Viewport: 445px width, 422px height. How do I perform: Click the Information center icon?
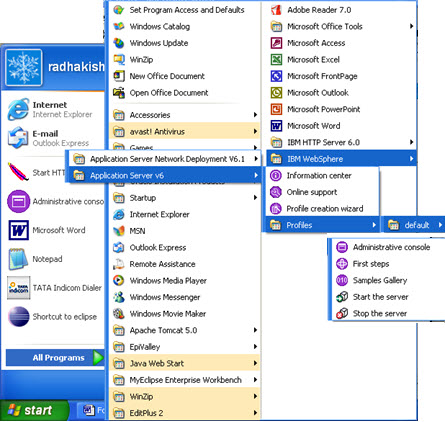[276, 175]
